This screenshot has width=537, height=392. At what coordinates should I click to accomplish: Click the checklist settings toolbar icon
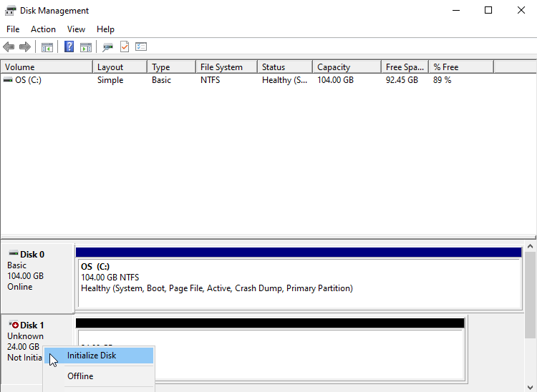point(141,47)
